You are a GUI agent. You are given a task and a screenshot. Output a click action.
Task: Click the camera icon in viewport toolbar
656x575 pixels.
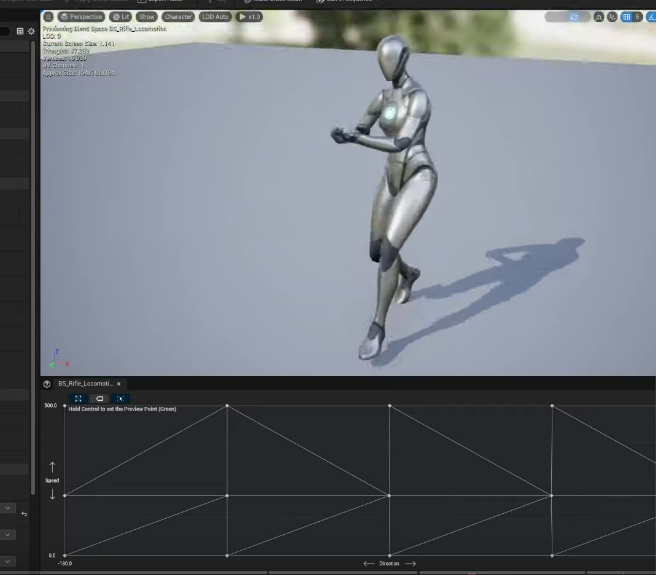598,17
